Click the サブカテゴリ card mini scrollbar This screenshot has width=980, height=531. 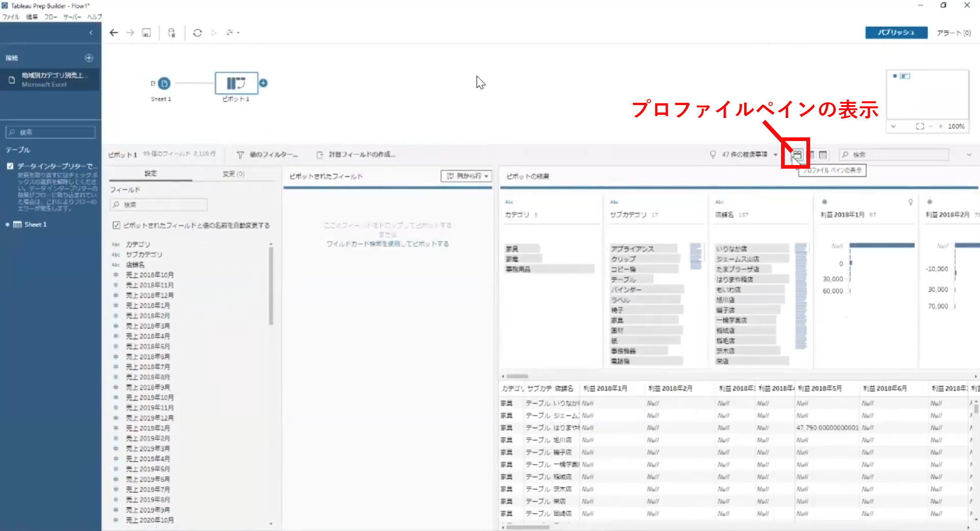695,256
